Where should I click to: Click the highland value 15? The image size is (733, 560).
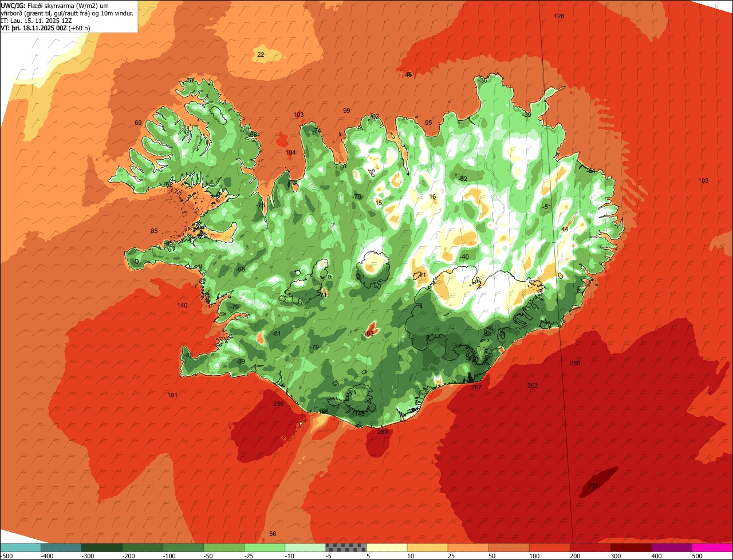click(x=379, y=203)
